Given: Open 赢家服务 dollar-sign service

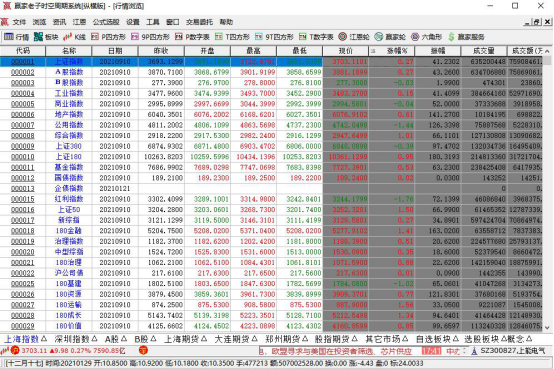Looking at the screenshot, I should pos(466,37).
